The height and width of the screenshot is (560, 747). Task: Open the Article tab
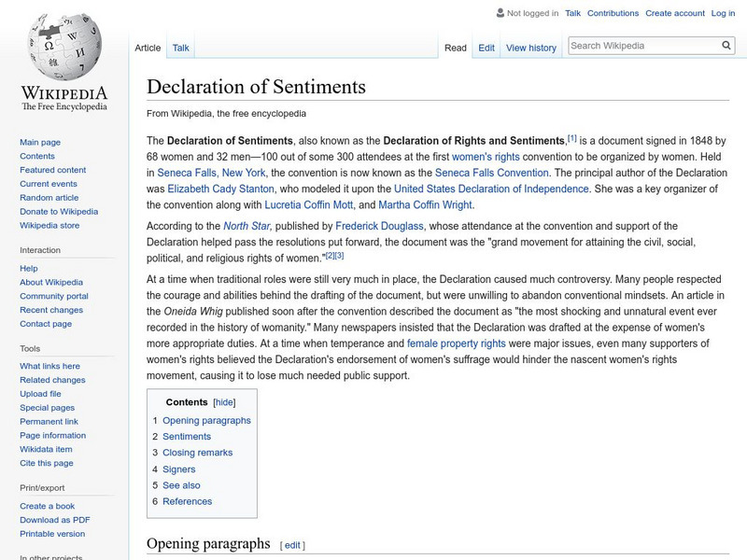pos(148,48)
